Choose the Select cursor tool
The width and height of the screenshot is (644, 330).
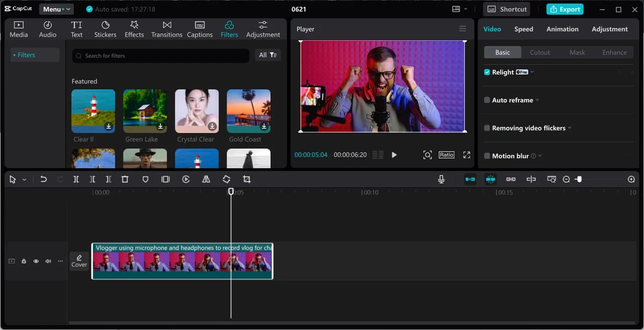coord(13,180)
